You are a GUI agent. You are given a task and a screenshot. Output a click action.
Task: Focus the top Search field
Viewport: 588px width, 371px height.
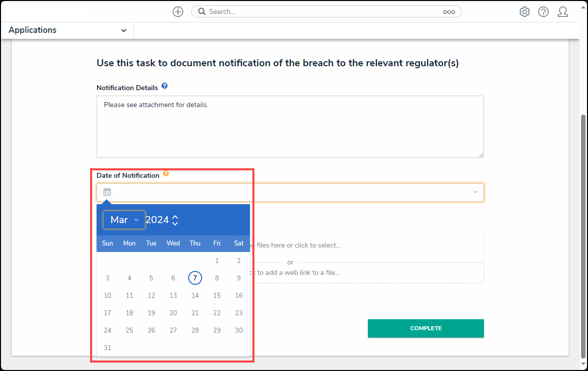click(324, 12)
